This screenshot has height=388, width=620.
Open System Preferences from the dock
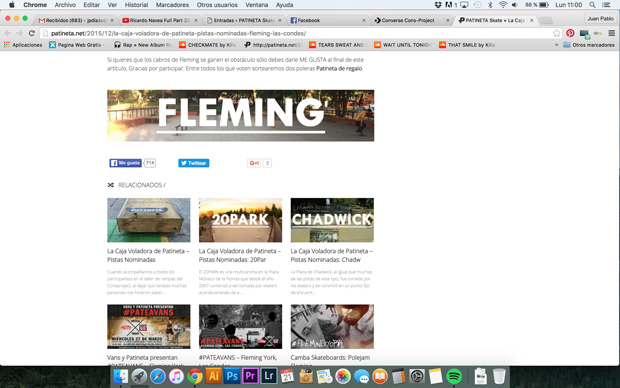pos(417,376)
